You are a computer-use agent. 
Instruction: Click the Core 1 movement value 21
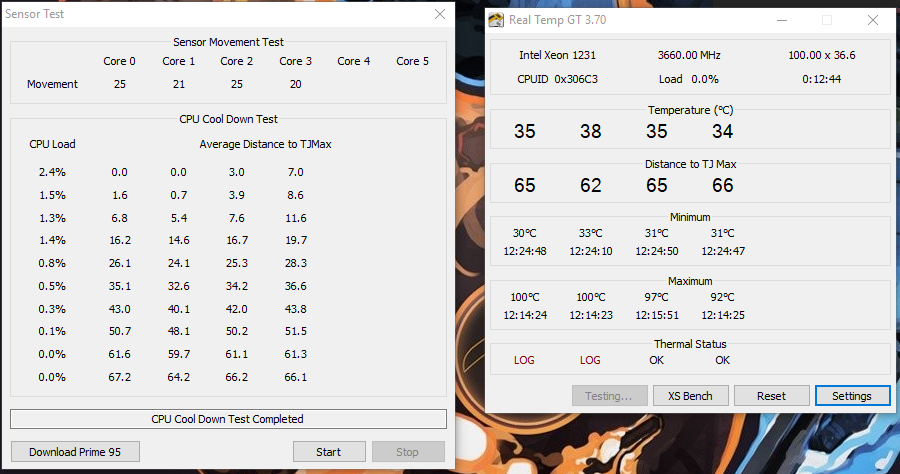(179, 84)
